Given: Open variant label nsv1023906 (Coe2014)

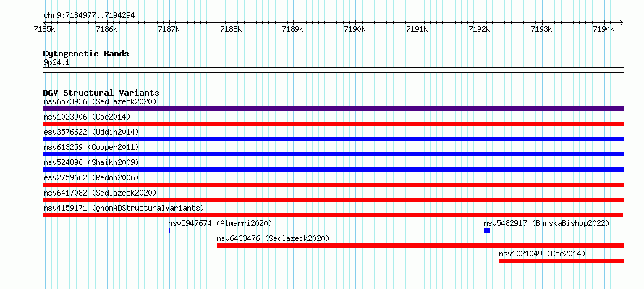Looking at the screenshot, I should [x=87, y=117].
